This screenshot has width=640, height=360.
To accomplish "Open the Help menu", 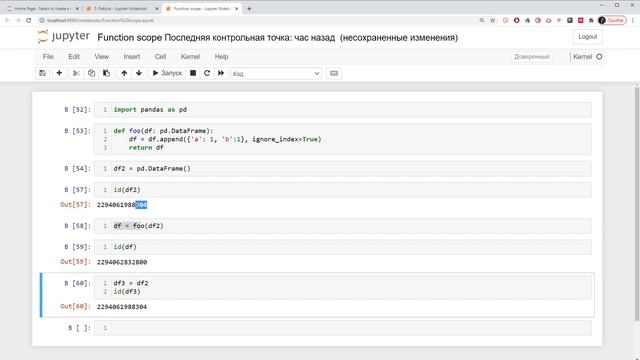I will [x=221, y=57].
